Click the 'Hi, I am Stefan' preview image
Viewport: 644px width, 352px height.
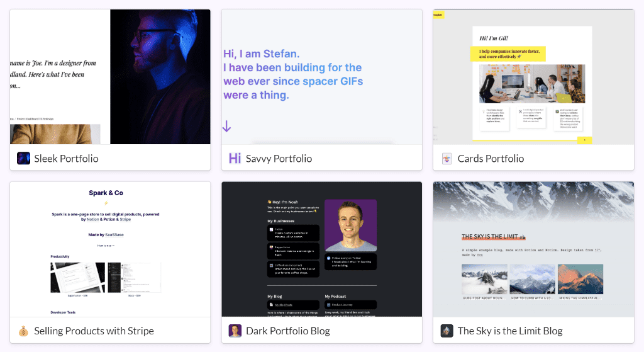coord(321,77)
